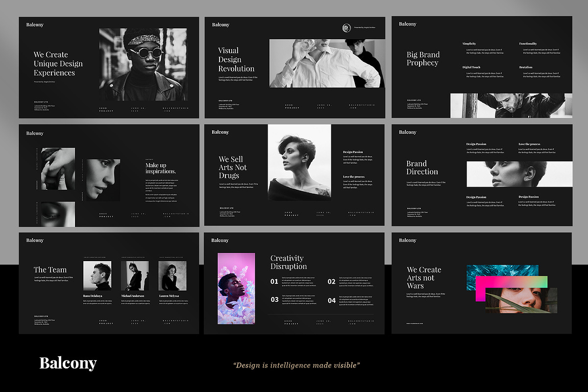The height and width of the screenshot is (392, 588).
Task: Click the large Balcony logo in the bottom banner
Action: coord(68,363)
